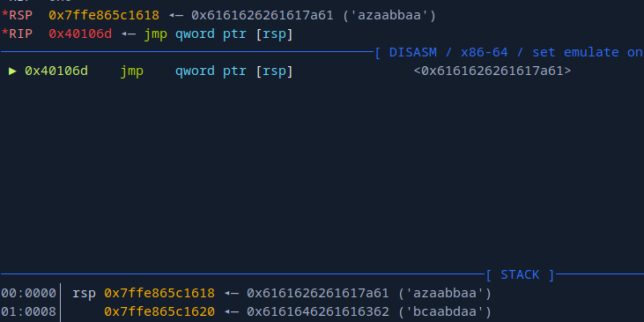This screenshot has height=322, width=644.
Task: Click the 'azaabbaa' string in RSP register line
Action: coord(389,16)
